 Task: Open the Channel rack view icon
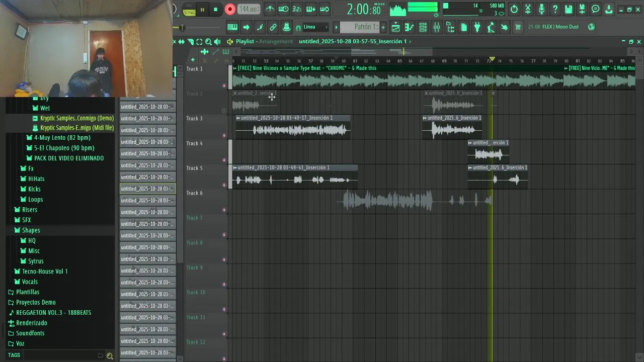coord(423,27)
